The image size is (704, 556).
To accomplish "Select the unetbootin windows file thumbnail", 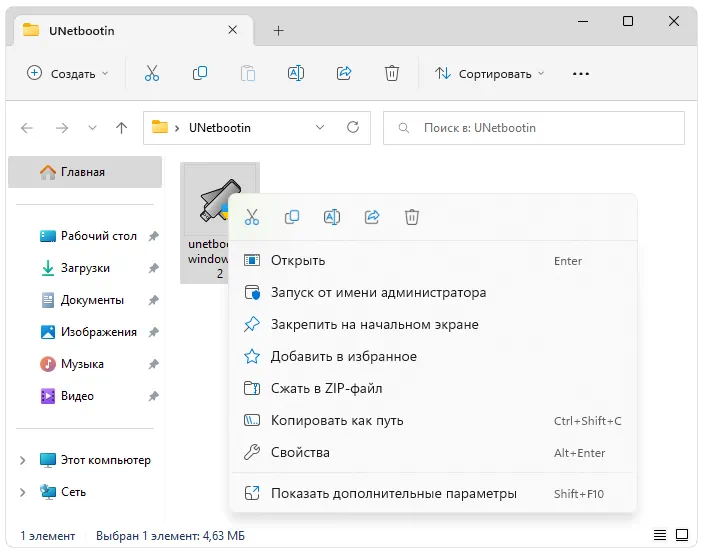I will [x=220, y=222].
